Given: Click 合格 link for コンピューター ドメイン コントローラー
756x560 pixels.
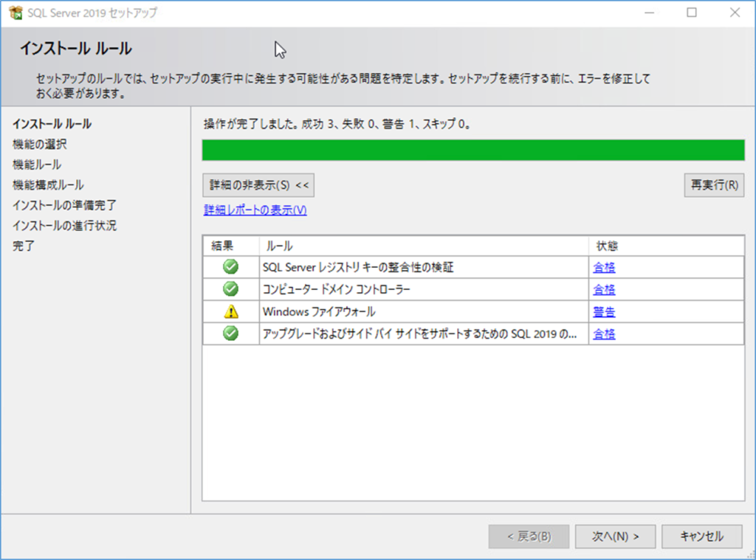Looking at the screenshot, I should (x=604, y=290).
